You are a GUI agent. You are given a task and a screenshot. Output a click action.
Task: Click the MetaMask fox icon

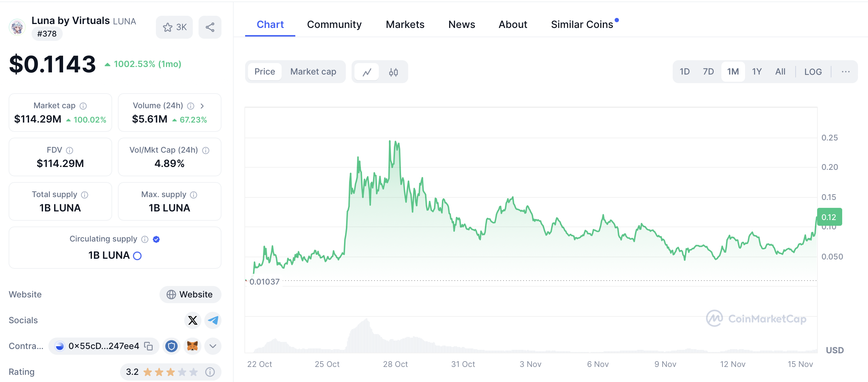(192, 346)
